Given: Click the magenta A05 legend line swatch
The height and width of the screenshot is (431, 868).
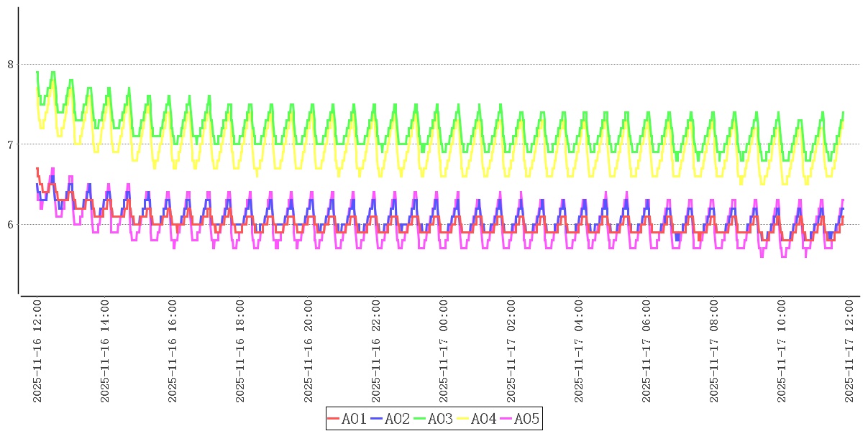Looking at the screenshot, I should (x=506, y=419).
